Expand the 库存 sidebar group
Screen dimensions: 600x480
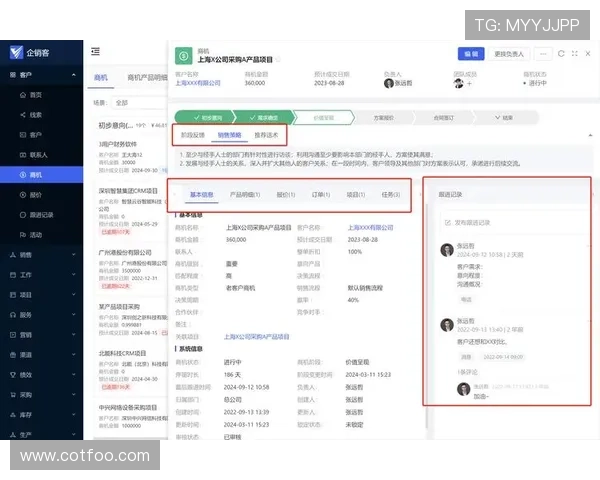click(73, 415)
